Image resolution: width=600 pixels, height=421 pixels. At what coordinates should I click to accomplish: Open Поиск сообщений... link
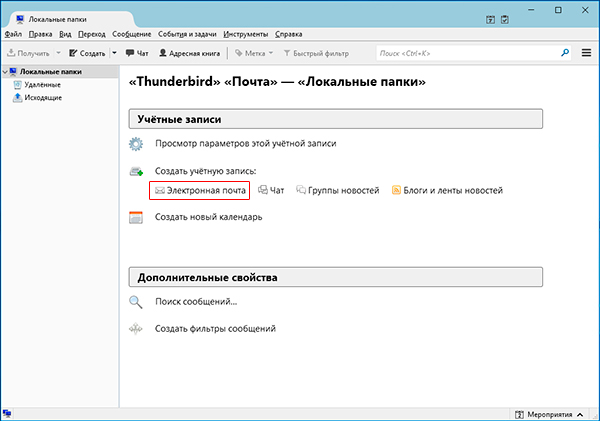196,302
